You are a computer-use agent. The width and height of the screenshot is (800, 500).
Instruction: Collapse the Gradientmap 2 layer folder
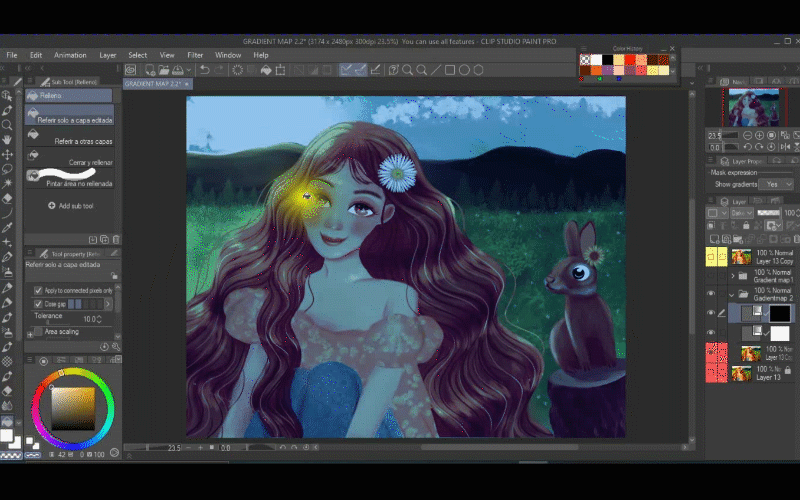(733, 295)
